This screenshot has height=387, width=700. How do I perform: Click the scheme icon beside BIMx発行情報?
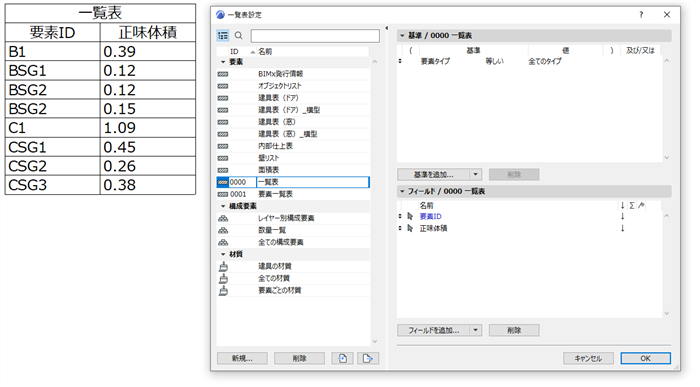click(x=223, y=74)
